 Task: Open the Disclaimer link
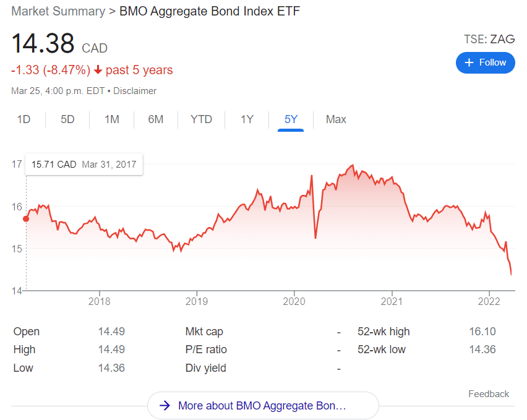(x=135, y=91)
